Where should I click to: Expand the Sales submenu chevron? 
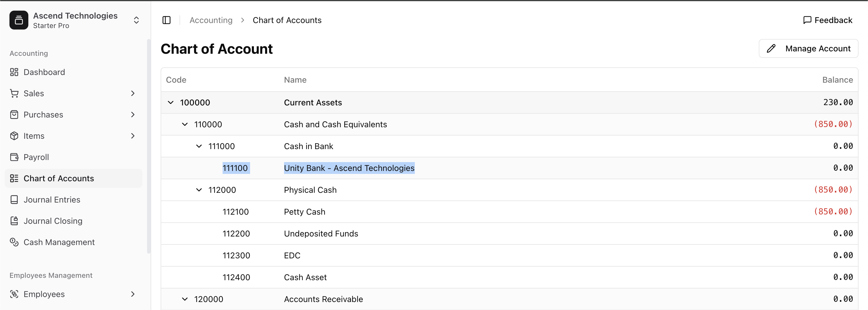(x=133, y=93)
